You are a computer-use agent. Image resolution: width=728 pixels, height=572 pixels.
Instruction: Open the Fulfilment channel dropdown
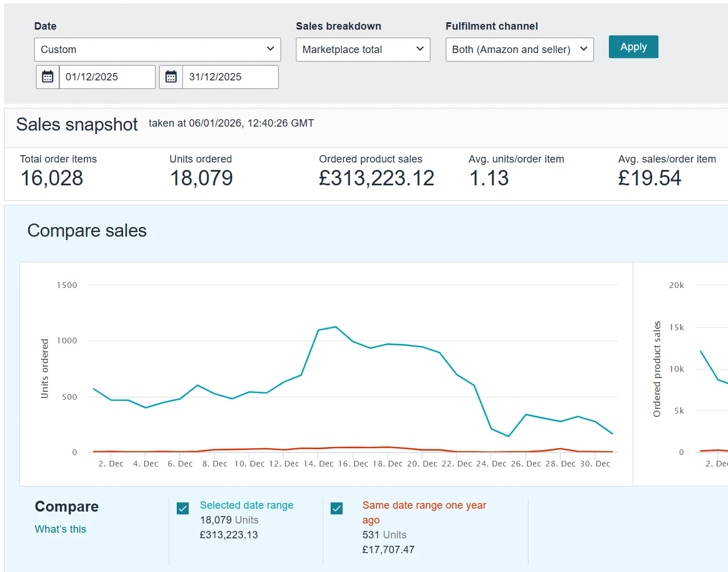pyautogui.click(x=520, y=50)
